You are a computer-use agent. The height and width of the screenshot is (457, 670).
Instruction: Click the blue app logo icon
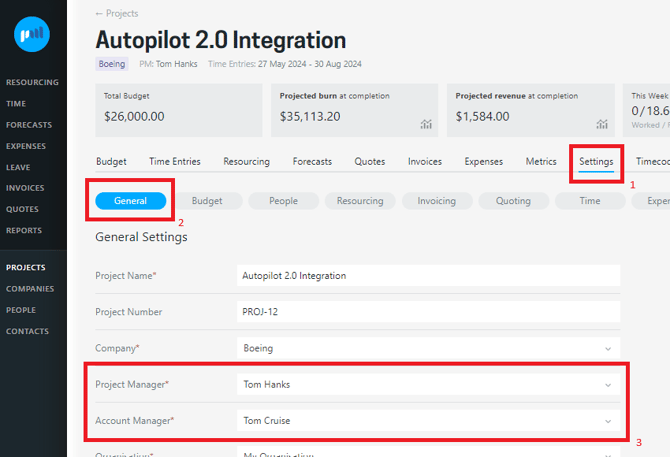32,34
